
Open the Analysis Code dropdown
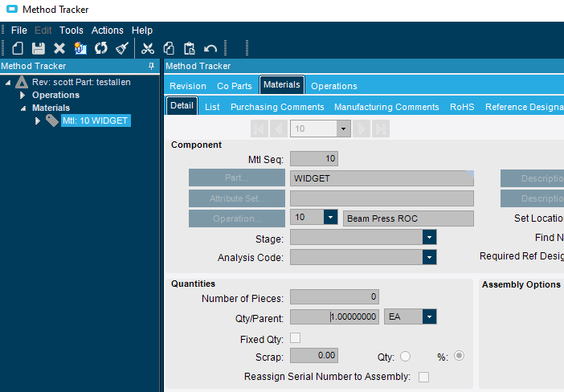tap(430, 258)
